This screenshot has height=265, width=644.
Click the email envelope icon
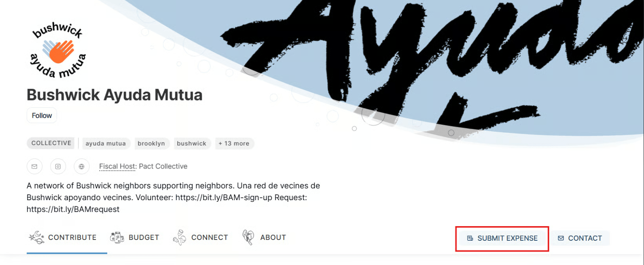pyautogui.click(x=34, y=166)
